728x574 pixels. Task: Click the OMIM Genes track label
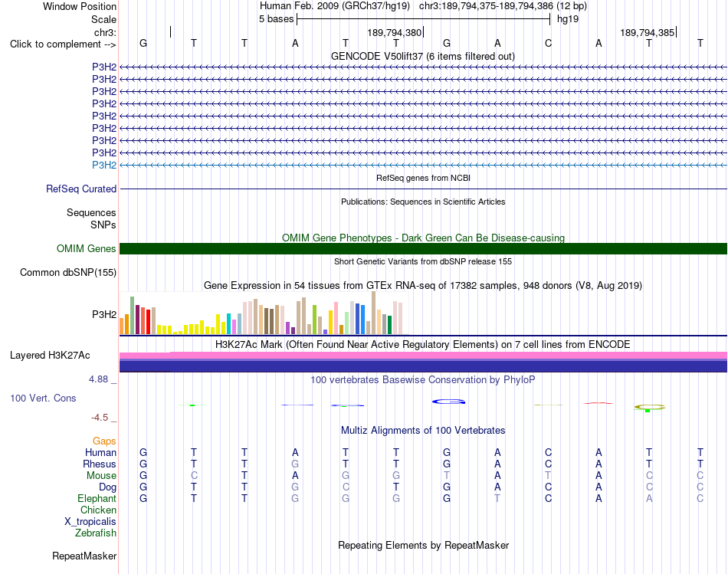(87, 249)
